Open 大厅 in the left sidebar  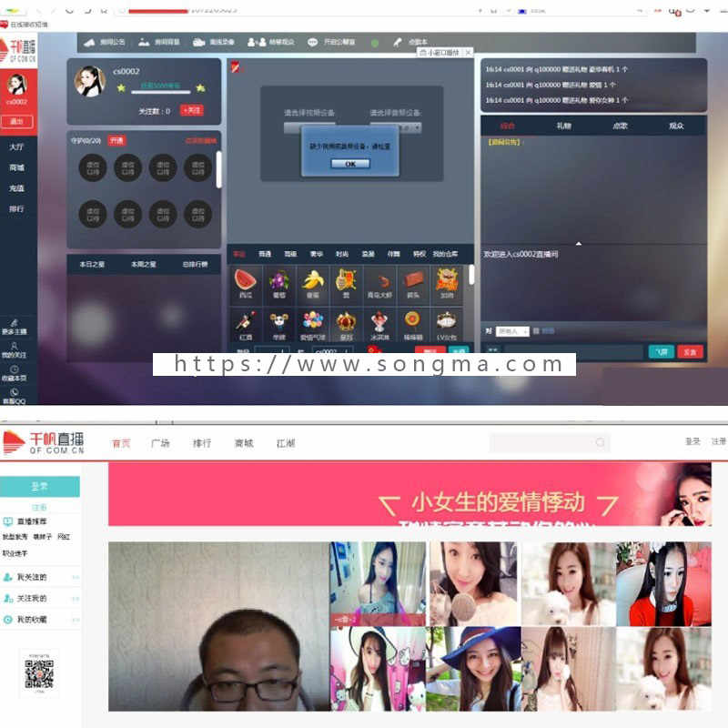(x=16, y=147)
